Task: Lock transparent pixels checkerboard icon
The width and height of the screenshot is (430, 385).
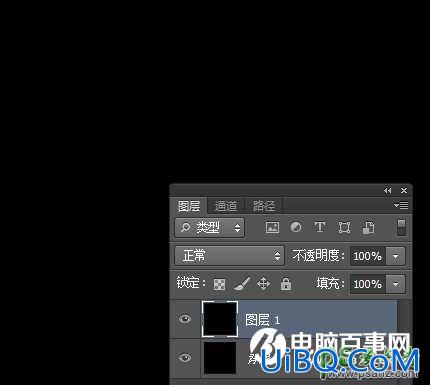Action: (219, 284)
